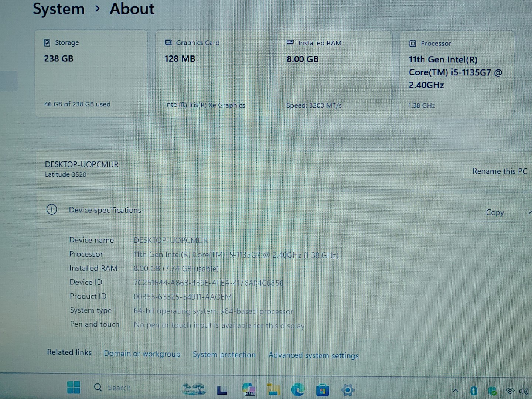Launch Microsoft Edge from the taskbar
The height and width of the screenshot is (399, 532).
(298, 389)
